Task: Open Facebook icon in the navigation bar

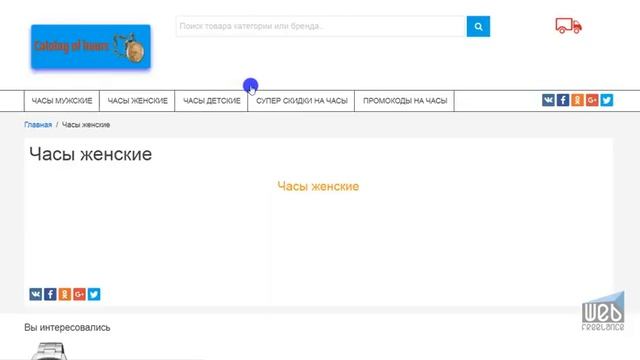Action: (563, 100)
